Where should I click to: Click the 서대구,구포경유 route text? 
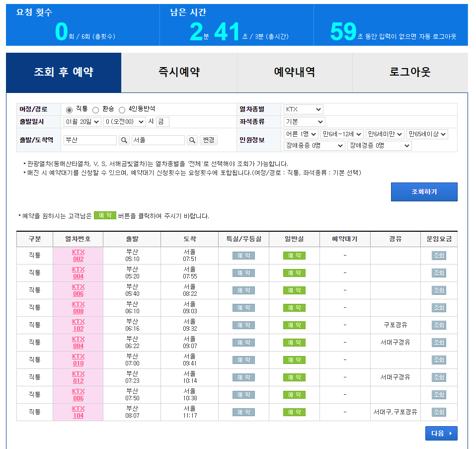point(395,412)
